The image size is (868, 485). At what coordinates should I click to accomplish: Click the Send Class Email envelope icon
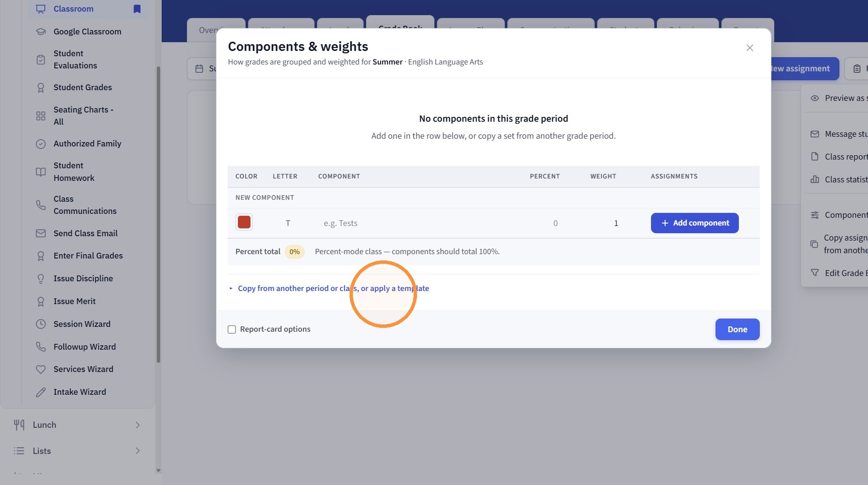(41, 233)
